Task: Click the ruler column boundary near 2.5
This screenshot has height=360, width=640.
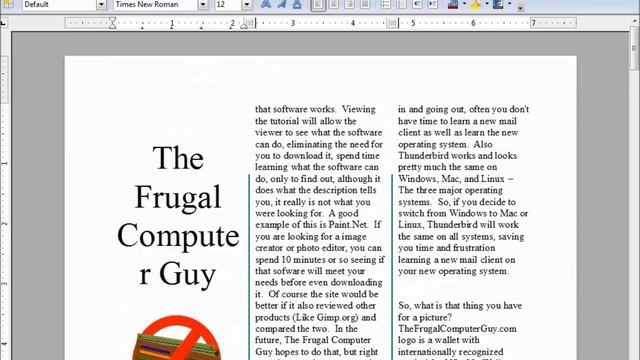Action: pyautogui.click(x=249, y=23)
